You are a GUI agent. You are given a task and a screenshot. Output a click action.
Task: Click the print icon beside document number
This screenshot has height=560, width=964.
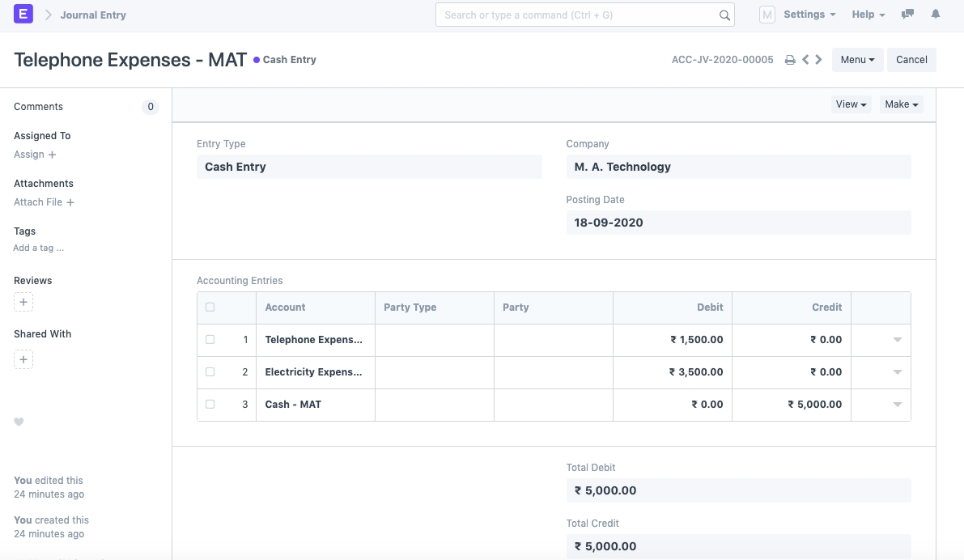pos(790,60)
